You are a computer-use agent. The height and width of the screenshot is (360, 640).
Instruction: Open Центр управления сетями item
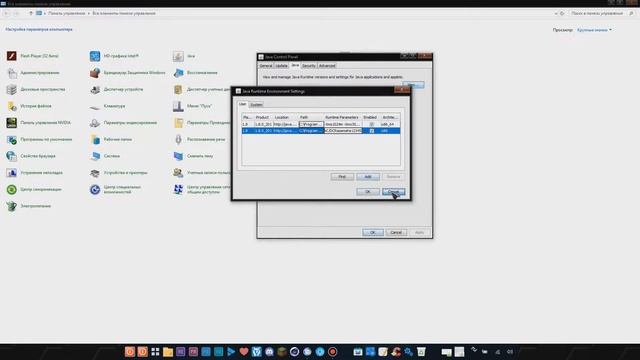[202, 189]
